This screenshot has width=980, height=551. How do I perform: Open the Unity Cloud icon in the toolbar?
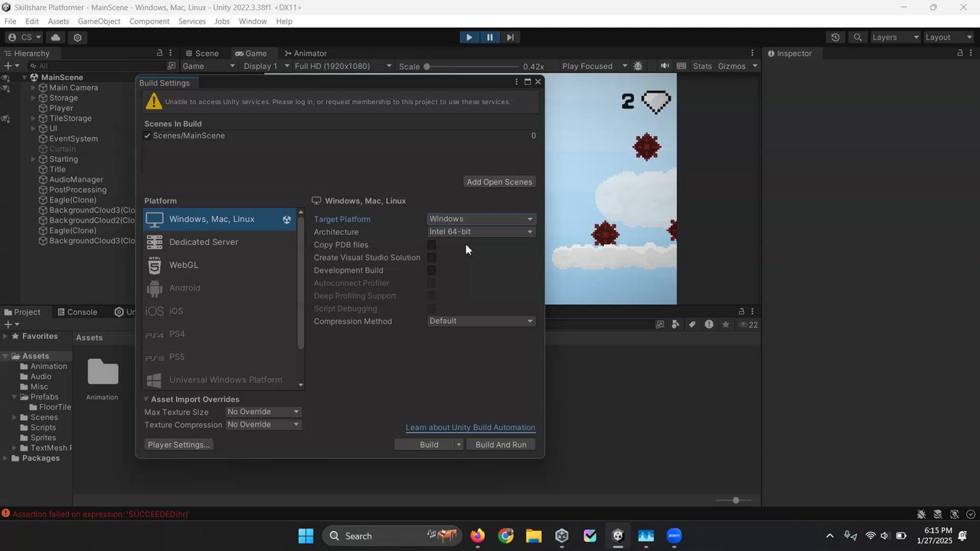tap(56, 37)
